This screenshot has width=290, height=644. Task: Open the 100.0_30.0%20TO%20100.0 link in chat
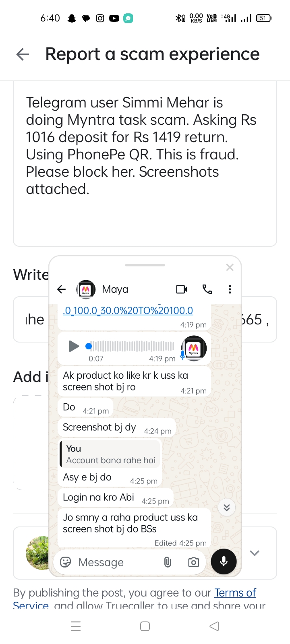pyautogui.click(x=128, y=311)
